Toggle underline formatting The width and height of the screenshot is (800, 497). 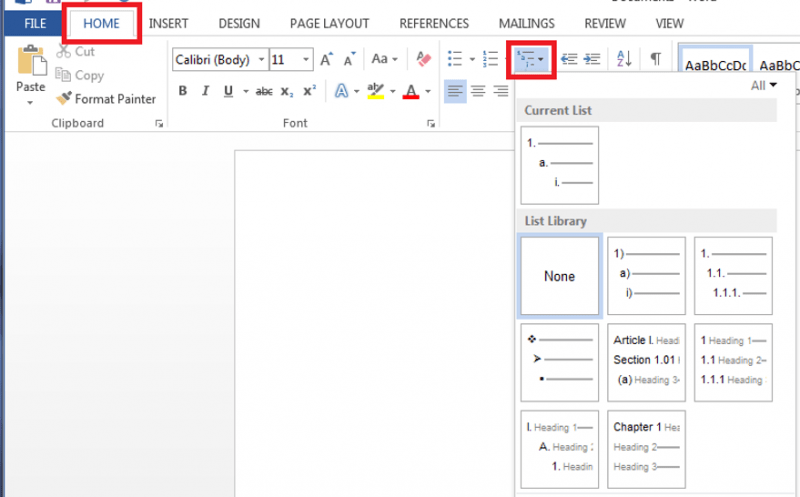point(229,91)
